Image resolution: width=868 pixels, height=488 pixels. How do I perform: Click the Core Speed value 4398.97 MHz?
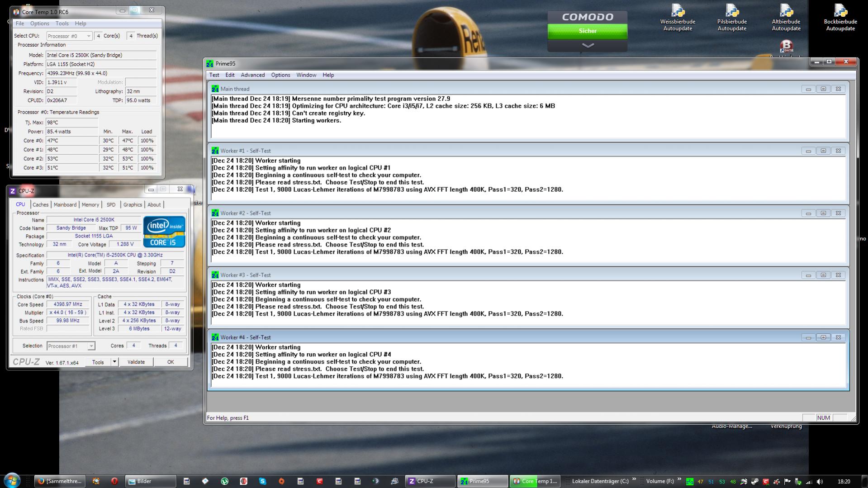68,304
